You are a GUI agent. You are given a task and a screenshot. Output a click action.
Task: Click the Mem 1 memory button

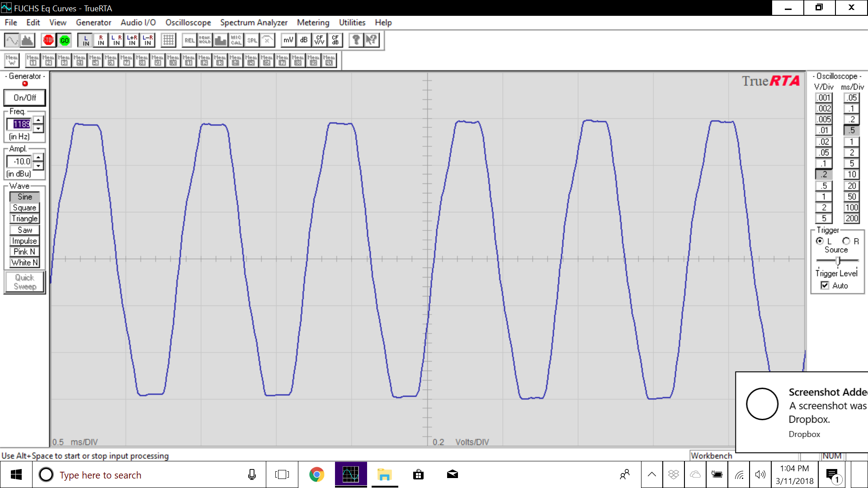click(33, 60)
